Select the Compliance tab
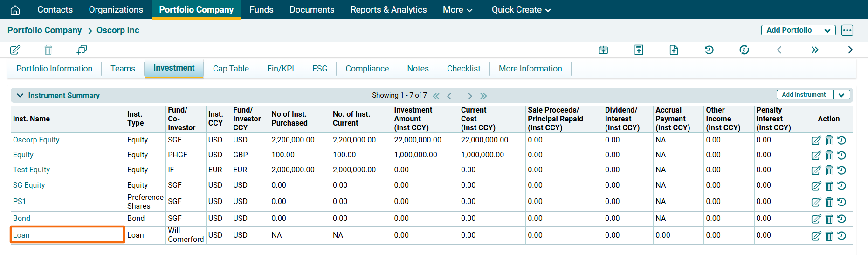 367,69
